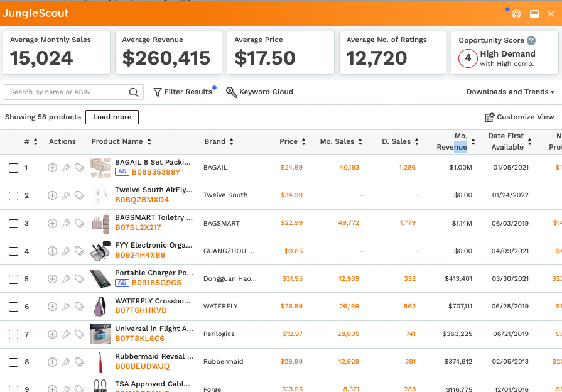
Task: Sort by Brand column arrows
Action: (x=232, y=142)
